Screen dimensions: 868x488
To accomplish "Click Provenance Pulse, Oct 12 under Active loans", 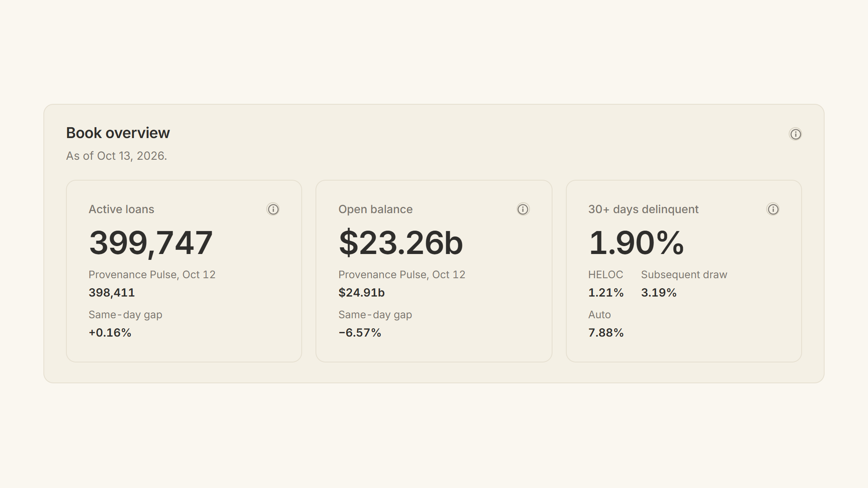I will (152, 274).
